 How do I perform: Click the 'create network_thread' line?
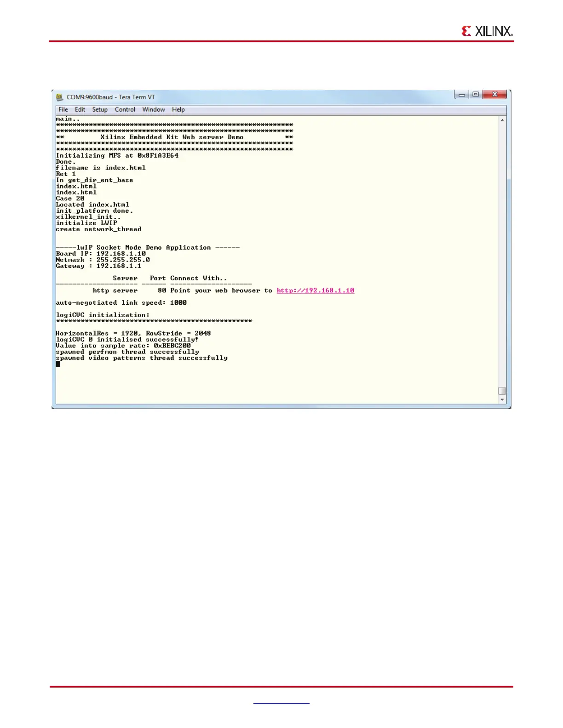point(98,229)
